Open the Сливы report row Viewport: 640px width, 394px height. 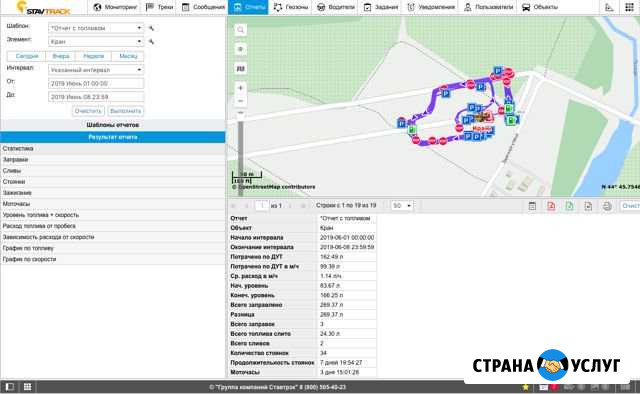click(113, 171)
